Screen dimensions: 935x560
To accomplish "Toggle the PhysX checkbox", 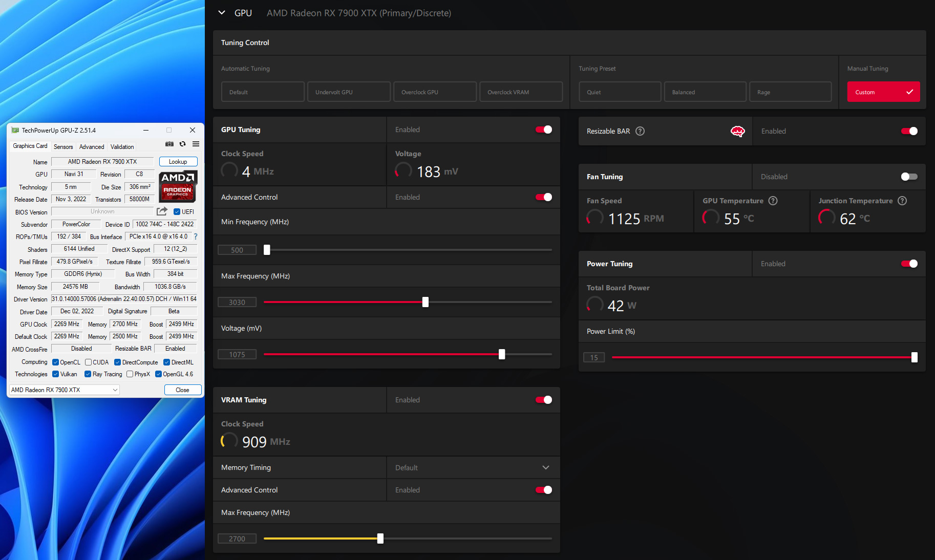I will pos(130,374).
